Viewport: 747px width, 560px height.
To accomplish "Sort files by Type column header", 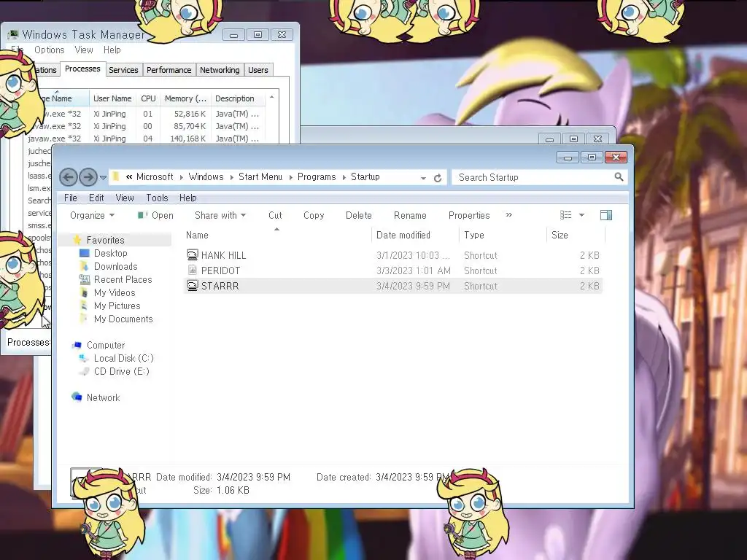I will [503, 235].
